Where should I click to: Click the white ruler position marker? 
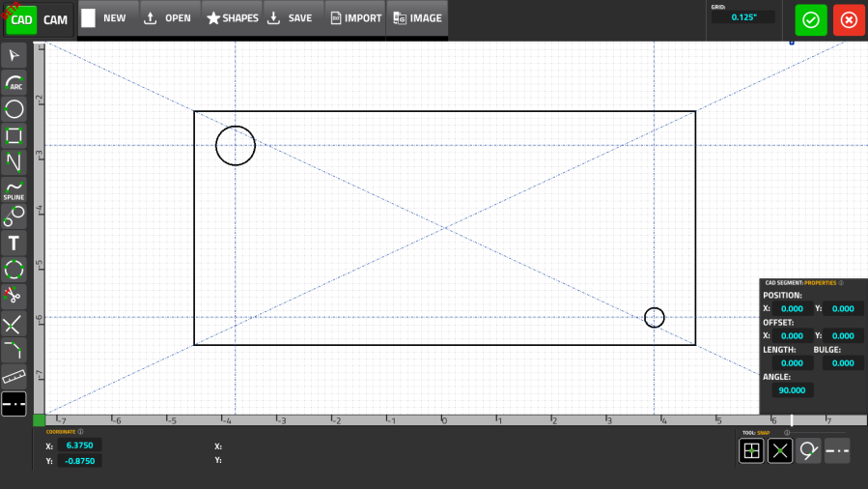click(792, 420)
